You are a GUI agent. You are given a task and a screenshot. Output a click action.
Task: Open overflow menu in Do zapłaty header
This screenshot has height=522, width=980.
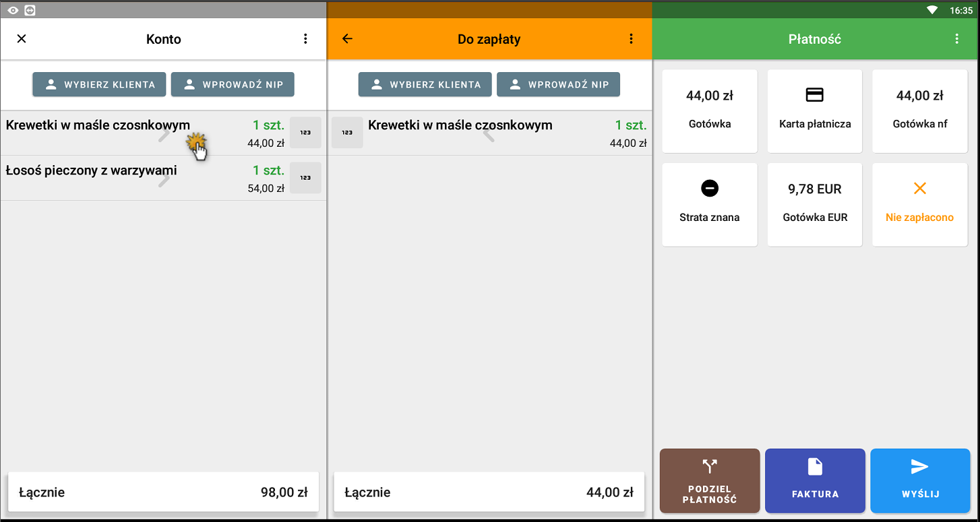(631, 39)
